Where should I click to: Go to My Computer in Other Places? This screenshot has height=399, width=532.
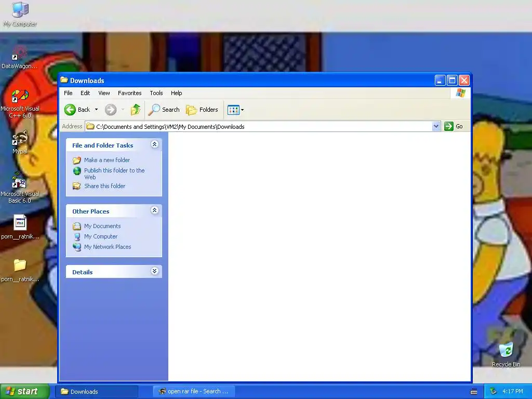coord(101,236)
